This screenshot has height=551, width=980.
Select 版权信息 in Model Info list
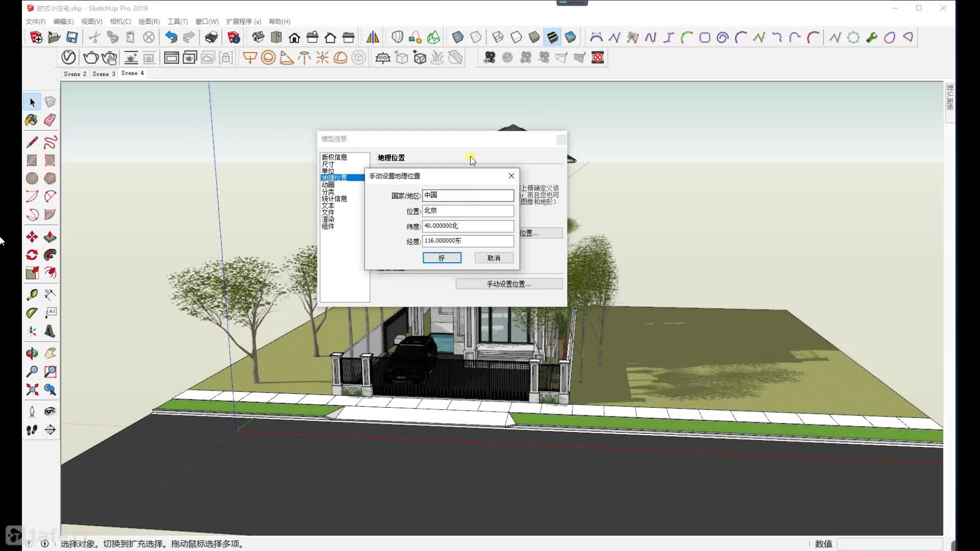334,157
